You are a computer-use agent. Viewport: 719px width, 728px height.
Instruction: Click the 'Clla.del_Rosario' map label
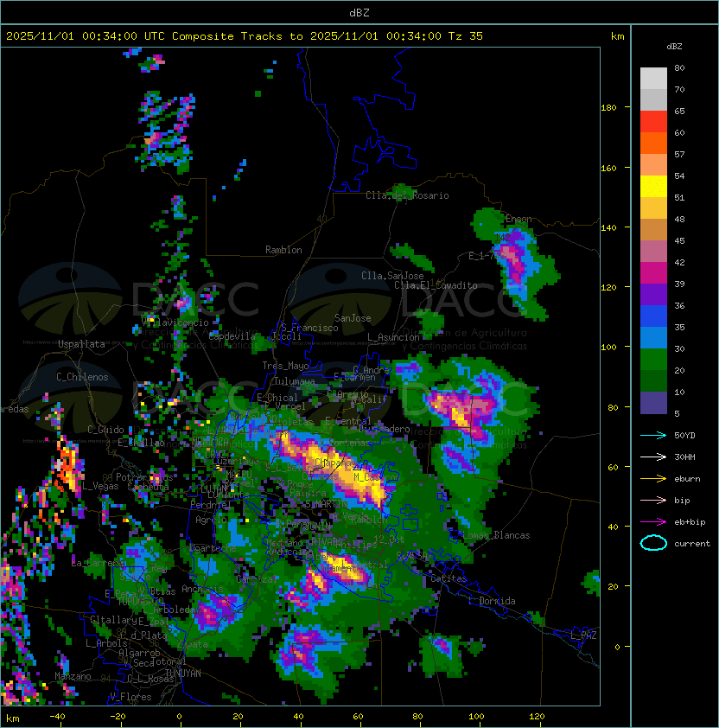tap(407, 195)
